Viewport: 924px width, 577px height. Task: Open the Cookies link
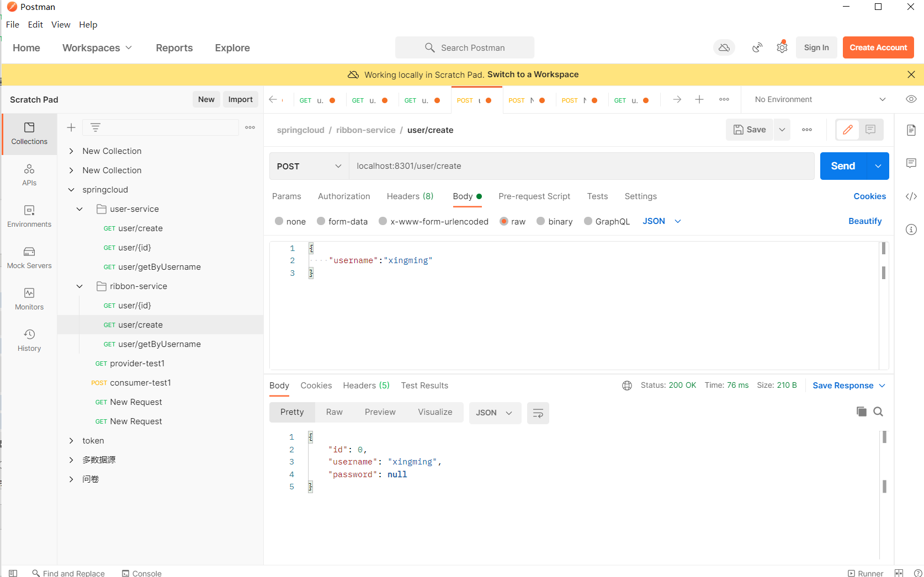pos(870,196)
